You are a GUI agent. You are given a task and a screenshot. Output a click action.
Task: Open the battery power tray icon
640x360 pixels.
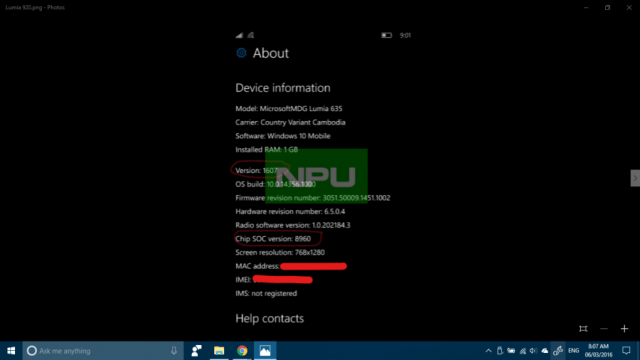[511, 351]
